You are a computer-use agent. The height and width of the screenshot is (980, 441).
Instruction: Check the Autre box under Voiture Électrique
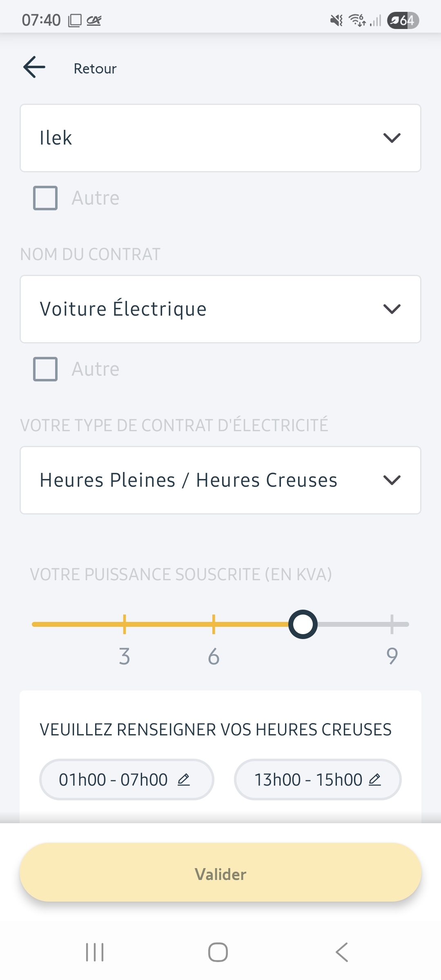click(x=45, y=369)
